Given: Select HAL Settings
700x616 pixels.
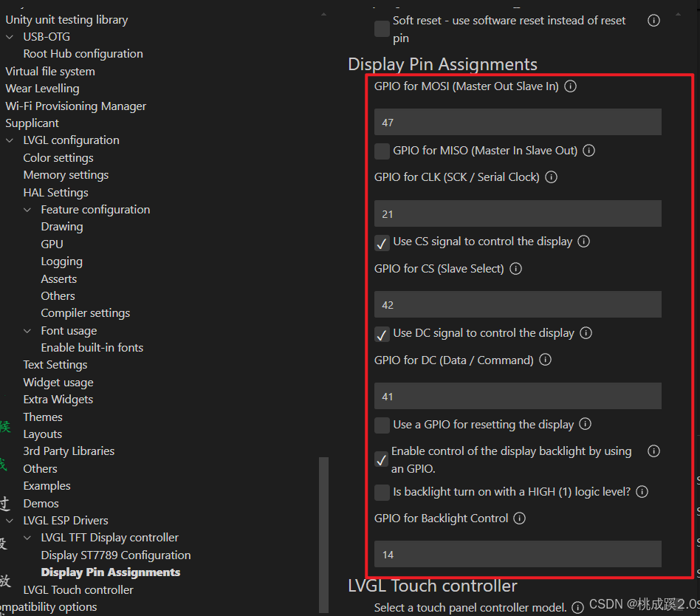Looking at the screenshot, I should (x=56, y=193).
